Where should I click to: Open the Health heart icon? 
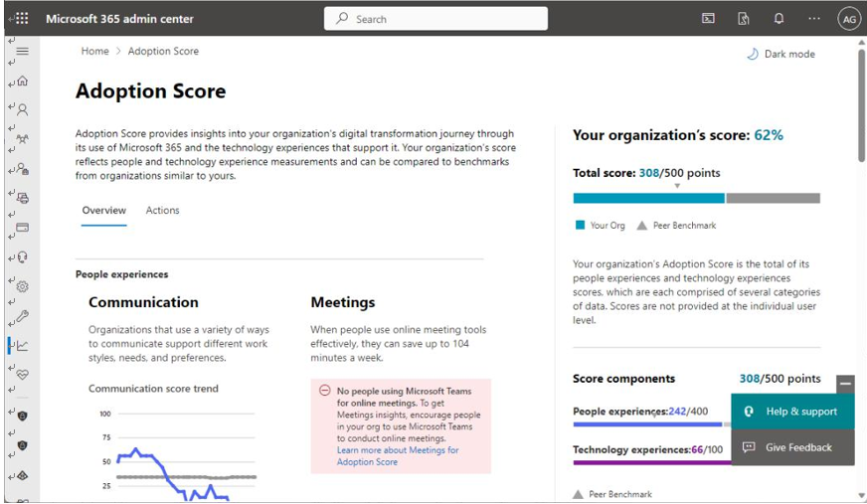(x=22, y=375)
